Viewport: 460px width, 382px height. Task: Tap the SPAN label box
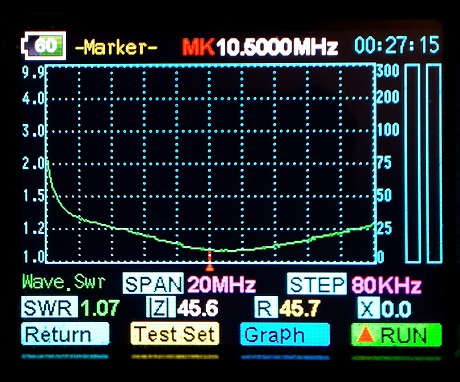pos(153,284)
